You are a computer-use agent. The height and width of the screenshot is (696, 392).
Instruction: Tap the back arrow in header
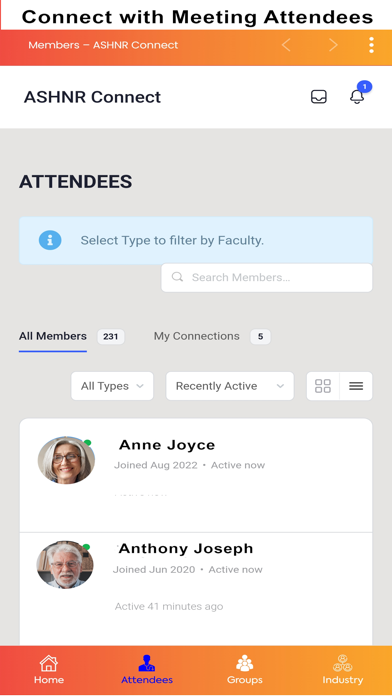coord(286,45)
